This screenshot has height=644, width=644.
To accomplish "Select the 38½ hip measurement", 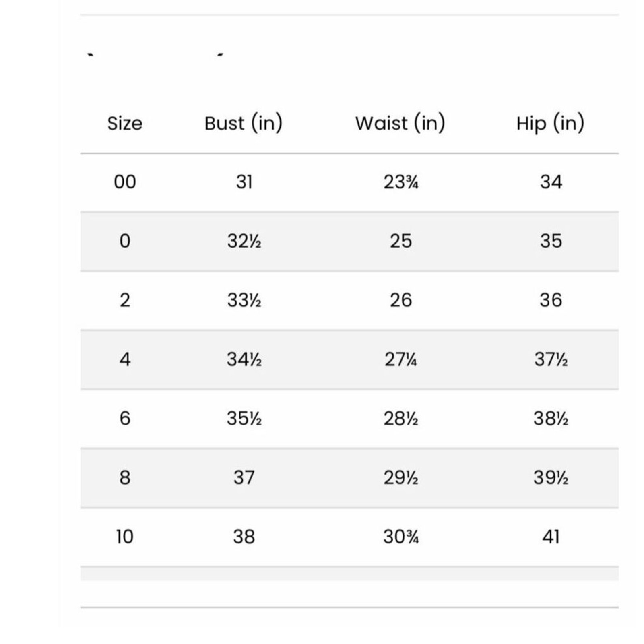I will [x=551, y=418].
